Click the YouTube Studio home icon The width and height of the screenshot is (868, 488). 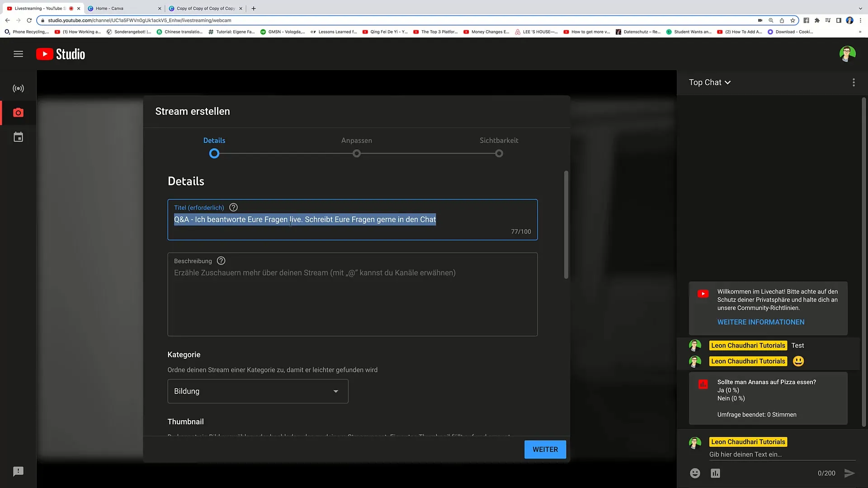click(60, 54)
